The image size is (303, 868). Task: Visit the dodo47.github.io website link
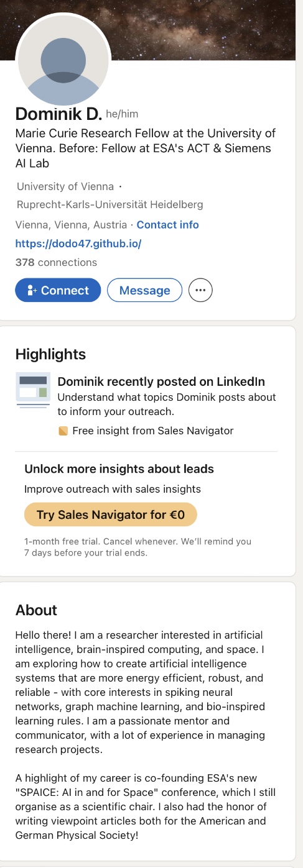[78, 244]
